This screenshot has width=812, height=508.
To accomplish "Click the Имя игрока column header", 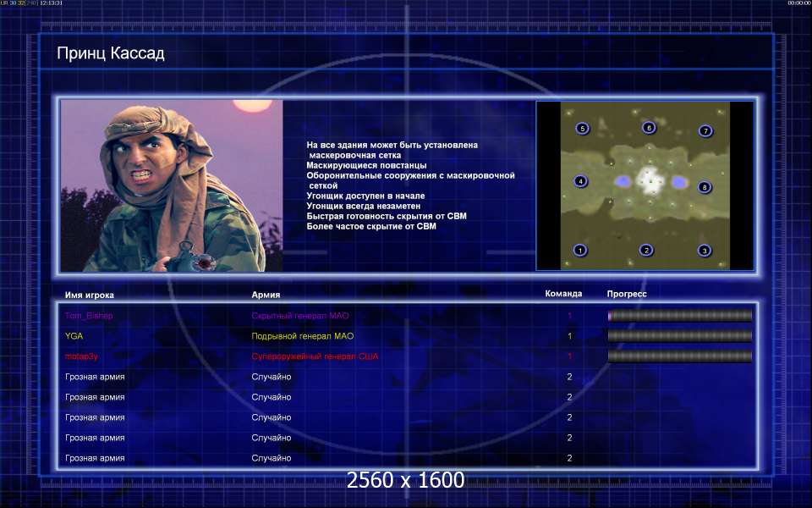I will pos(90,295).
